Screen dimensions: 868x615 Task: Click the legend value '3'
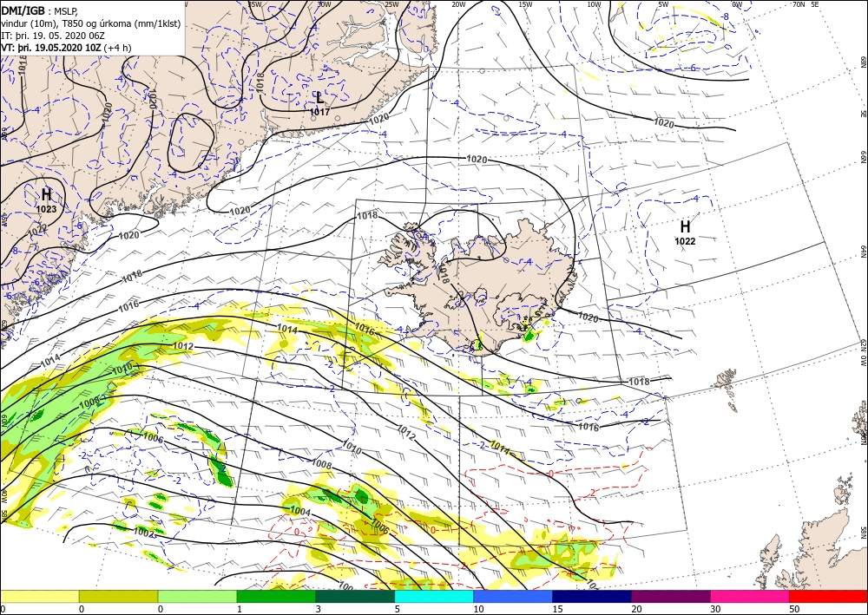[x=319, y=609]
